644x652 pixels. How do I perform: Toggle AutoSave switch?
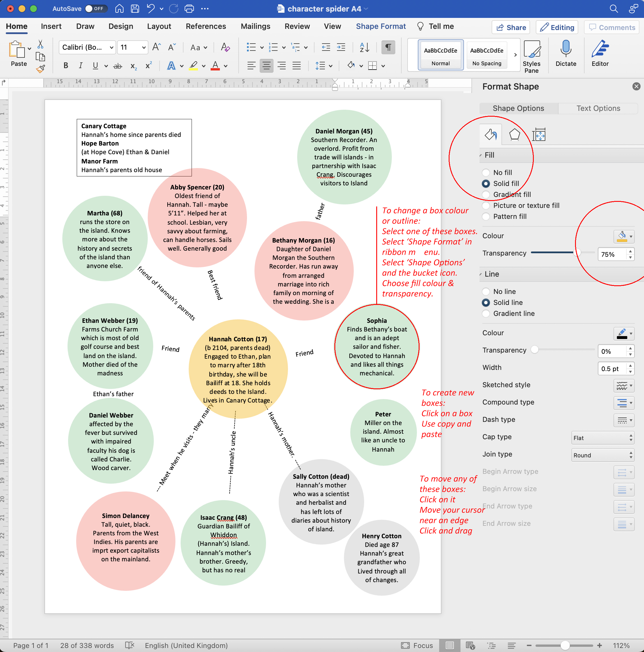click(96, 8)
